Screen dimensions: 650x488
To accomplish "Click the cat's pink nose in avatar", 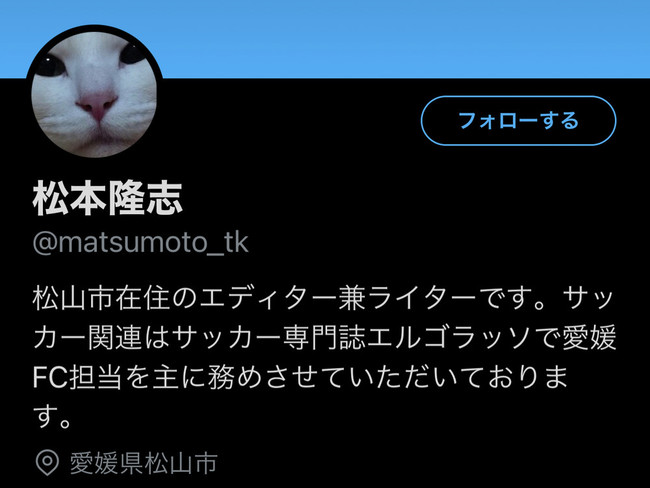I will pos(97,105).
